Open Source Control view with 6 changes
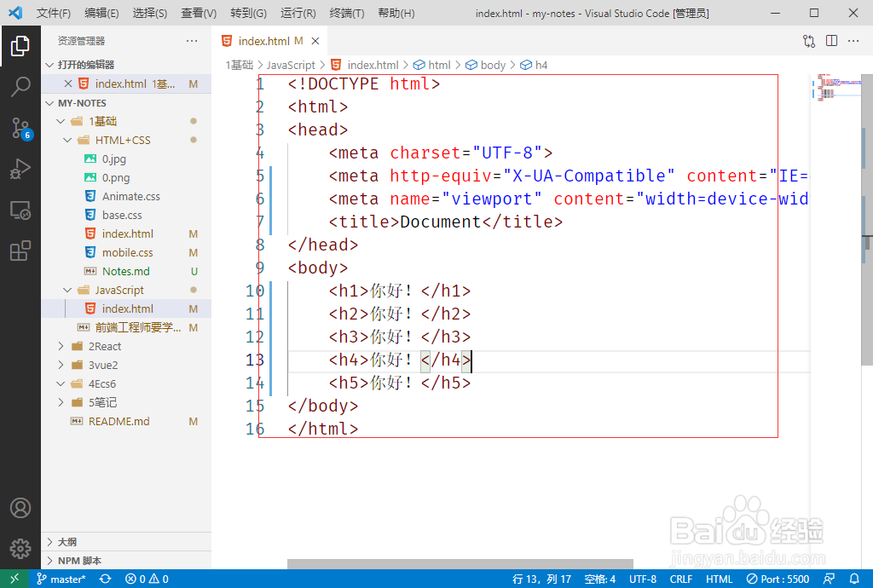Viewport: 873px width, 588px height. (21, 128)
